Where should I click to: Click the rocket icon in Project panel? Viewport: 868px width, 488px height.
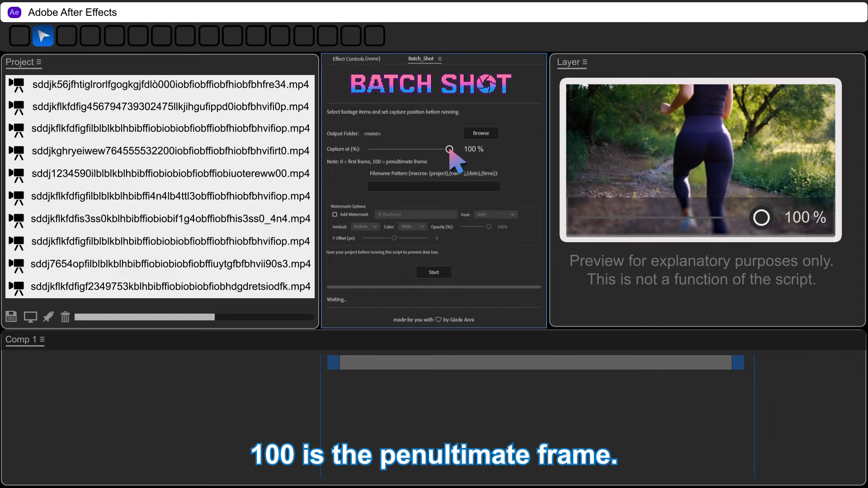coord(48,317)
